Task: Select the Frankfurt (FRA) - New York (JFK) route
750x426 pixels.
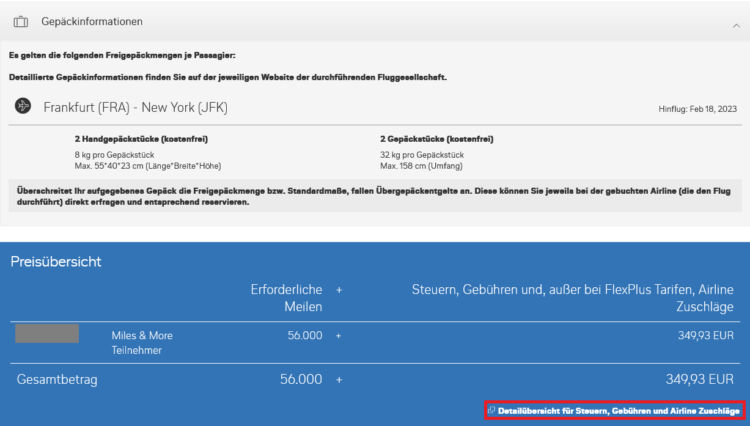Action: [x=139, y=107]
